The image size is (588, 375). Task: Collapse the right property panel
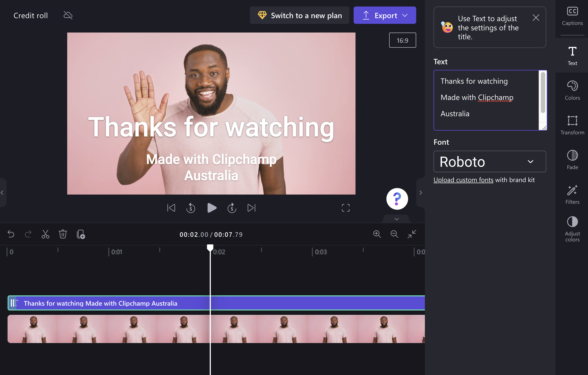coord(421,193)
